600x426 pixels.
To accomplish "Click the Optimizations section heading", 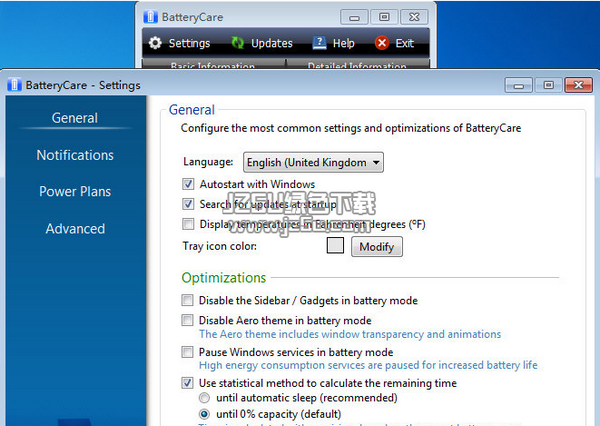I will click(x=224, y=277).
